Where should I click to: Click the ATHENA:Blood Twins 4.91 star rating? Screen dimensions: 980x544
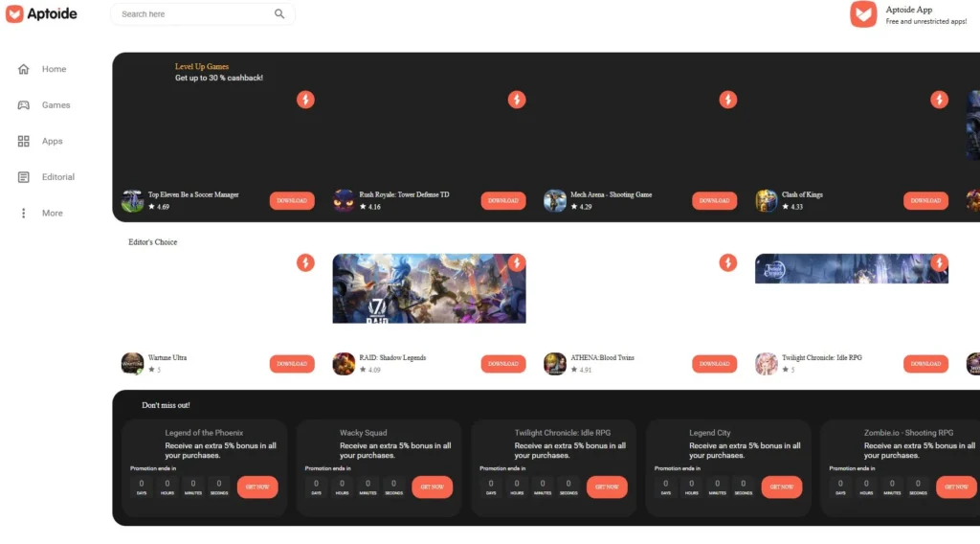click(x=581, y=371)
